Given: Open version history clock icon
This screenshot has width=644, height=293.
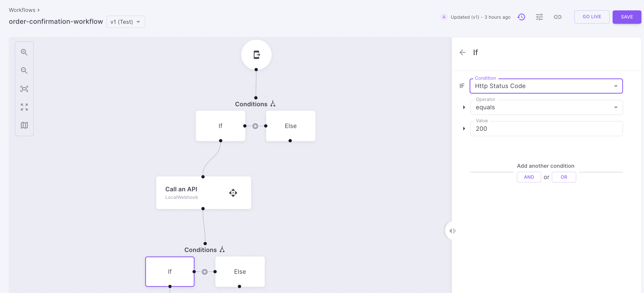Looking at the screenshot, I should coord(521,17).
